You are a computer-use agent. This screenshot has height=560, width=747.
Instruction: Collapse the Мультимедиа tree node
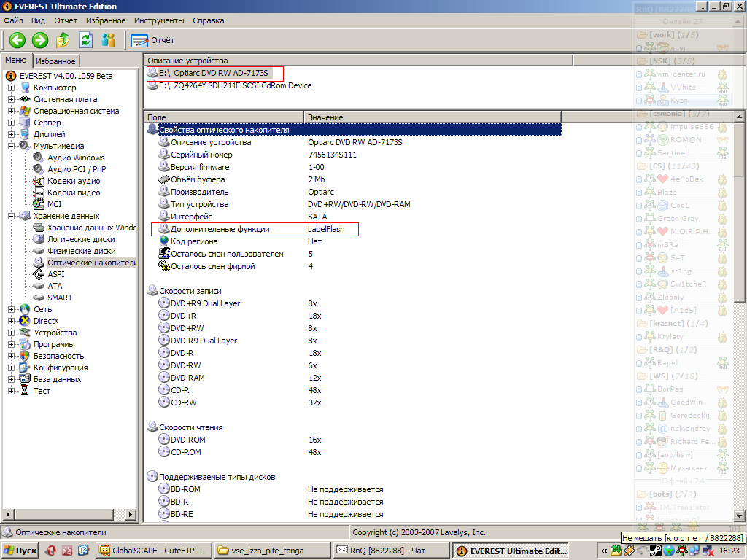click(x=11, y=146)
